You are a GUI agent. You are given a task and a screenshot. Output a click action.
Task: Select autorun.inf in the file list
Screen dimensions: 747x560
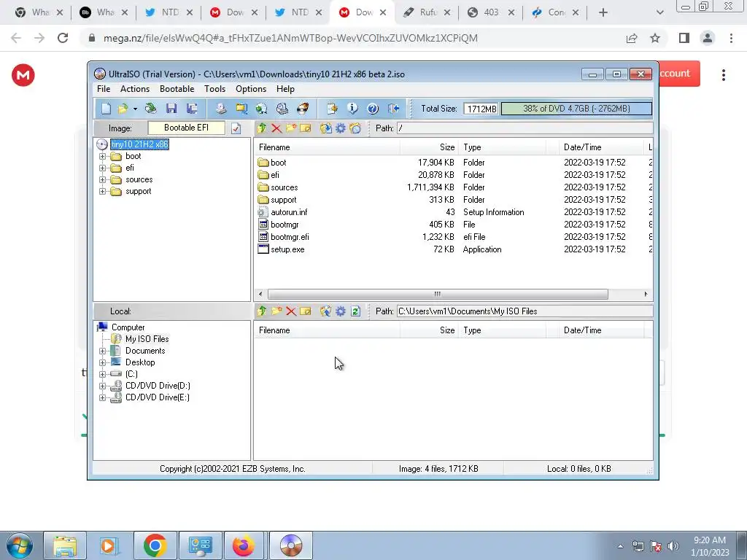[289, 212]
